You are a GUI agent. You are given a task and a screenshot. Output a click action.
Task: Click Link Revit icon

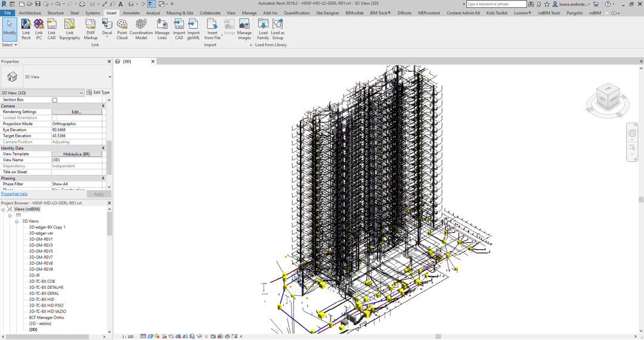point(26,29)
